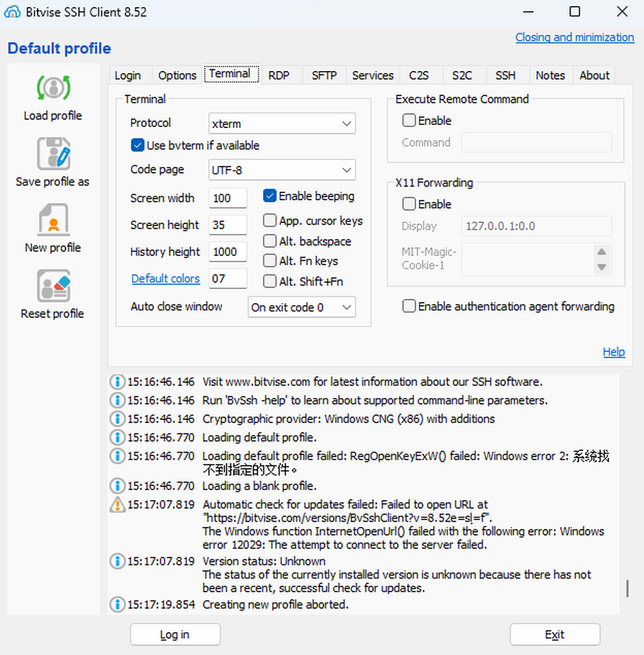Click the Load profile icon
The image size is (644, 655).
(53, 88)
